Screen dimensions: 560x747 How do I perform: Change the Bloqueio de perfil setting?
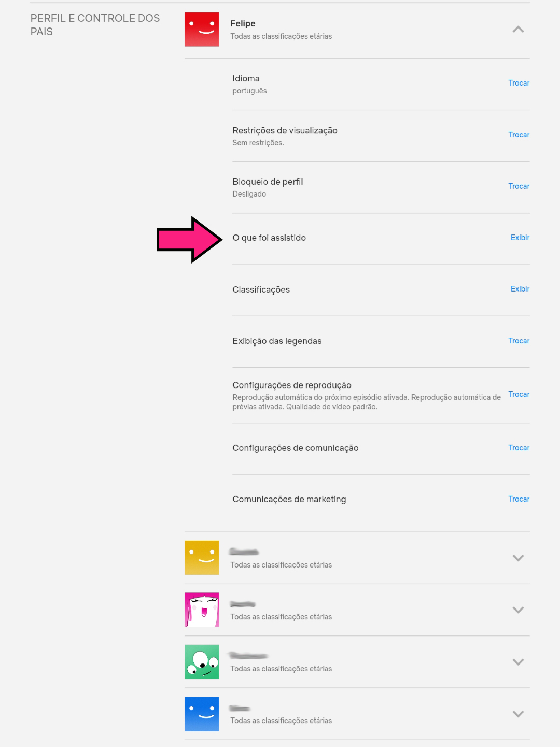(x=519, y=186)
